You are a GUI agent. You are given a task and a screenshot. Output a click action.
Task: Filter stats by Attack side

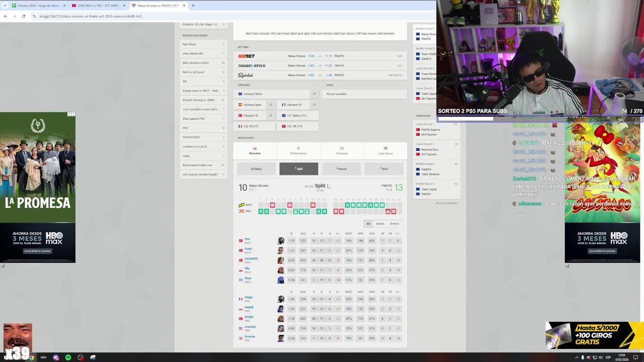[380, 224]
